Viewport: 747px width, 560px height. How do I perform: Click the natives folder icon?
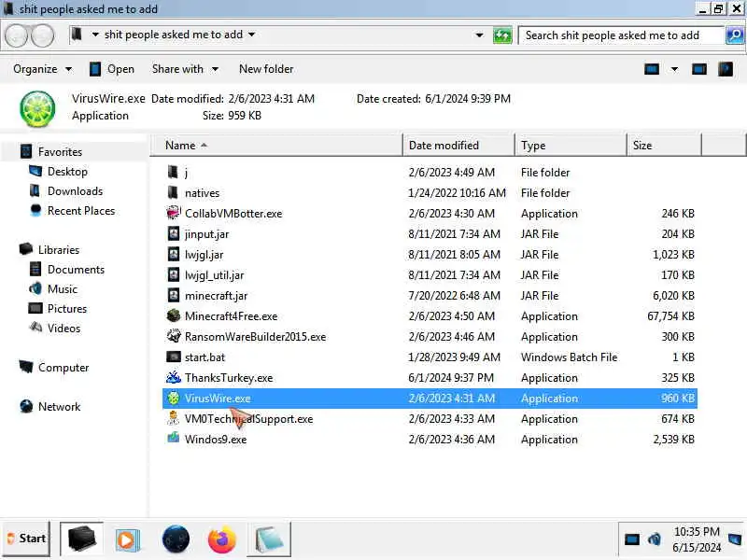click(x=173, y=192)
